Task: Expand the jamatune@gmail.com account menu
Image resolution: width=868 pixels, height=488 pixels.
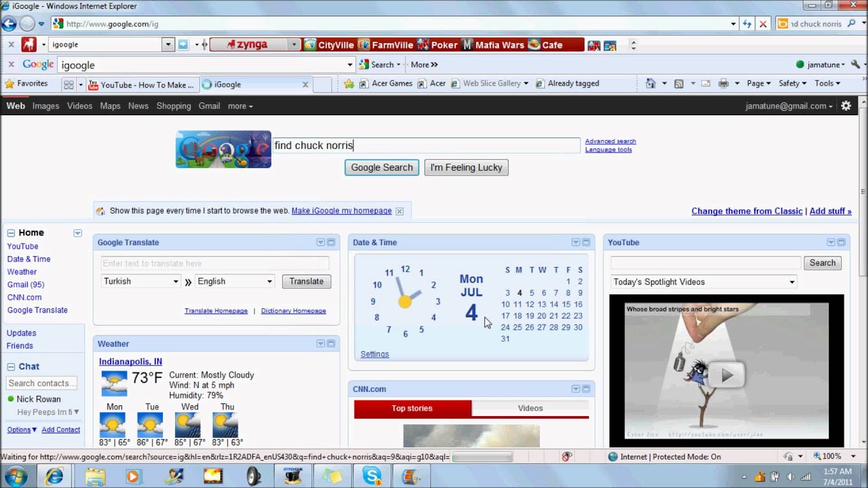Action: (789, 106)
